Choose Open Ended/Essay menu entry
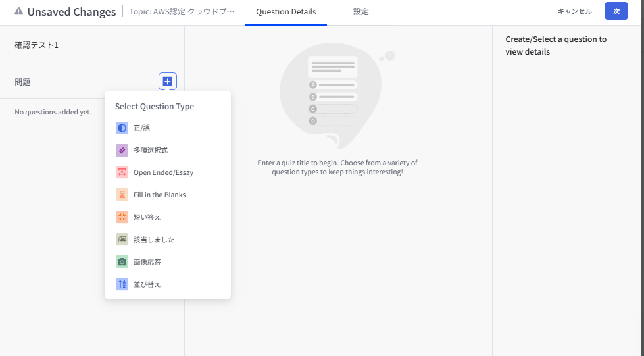This screenshot has height=356, width=644. click(x=163, y=172)
